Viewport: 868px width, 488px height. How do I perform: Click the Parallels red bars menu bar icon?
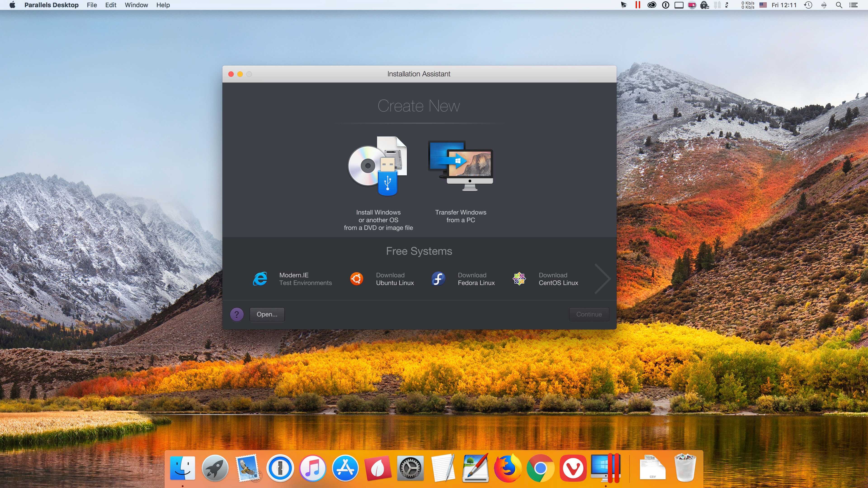point(637,5)
